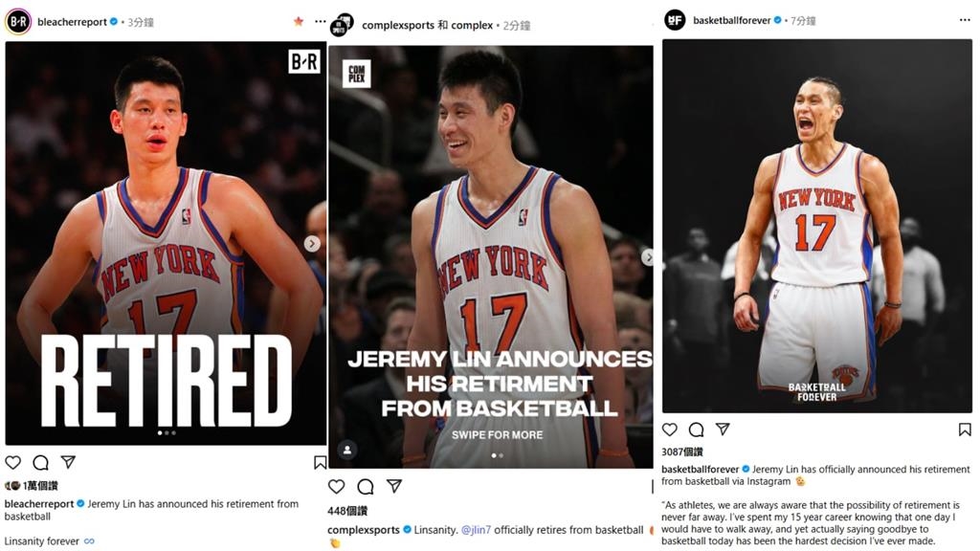Go to next image in complexsports carousel
The height and width of the screenshot is (551, 980).
[x=647, y=257]
